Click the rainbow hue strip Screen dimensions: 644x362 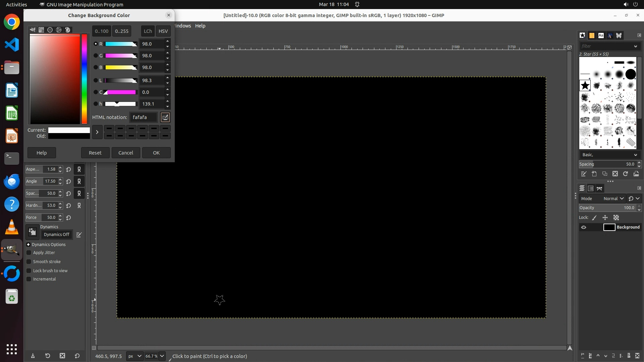tap(84, 79)
